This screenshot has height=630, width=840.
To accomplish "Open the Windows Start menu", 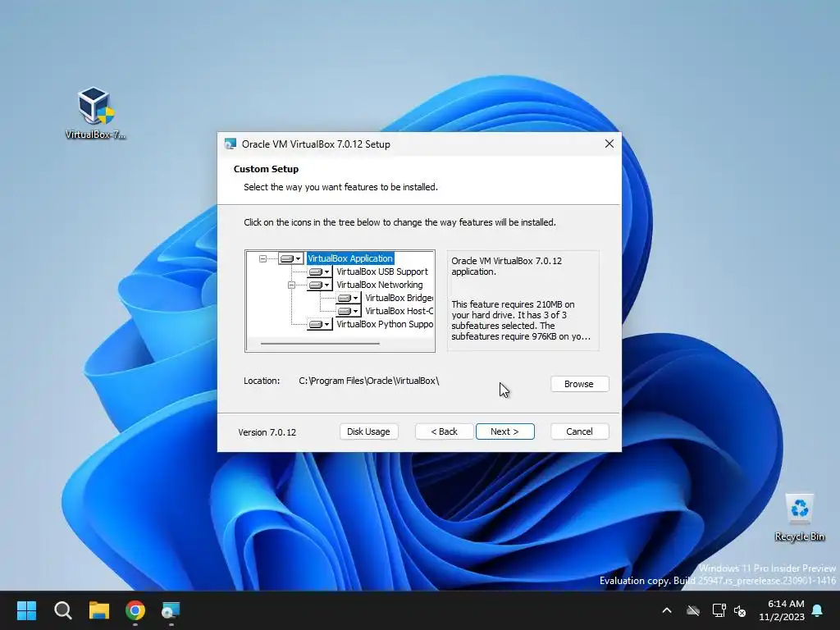I will 26,610.
